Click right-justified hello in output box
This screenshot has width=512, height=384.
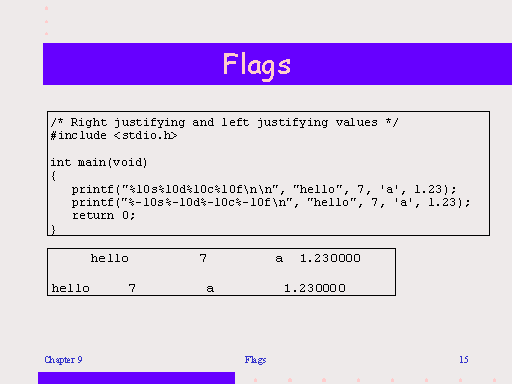point(109,258)
